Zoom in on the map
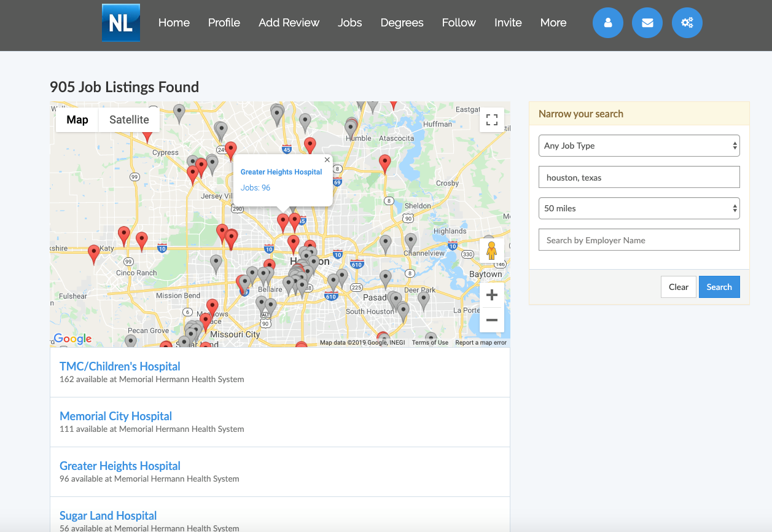The image size is (772, 532). click(492, 295)
